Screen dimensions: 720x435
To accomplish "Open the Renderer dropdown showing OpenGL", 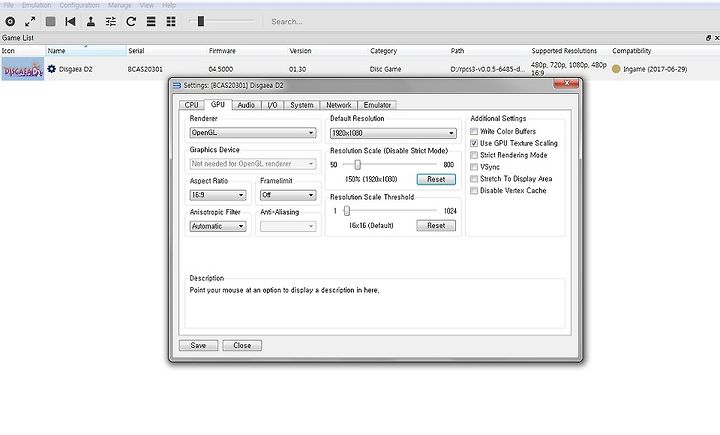I will [253, 133].
